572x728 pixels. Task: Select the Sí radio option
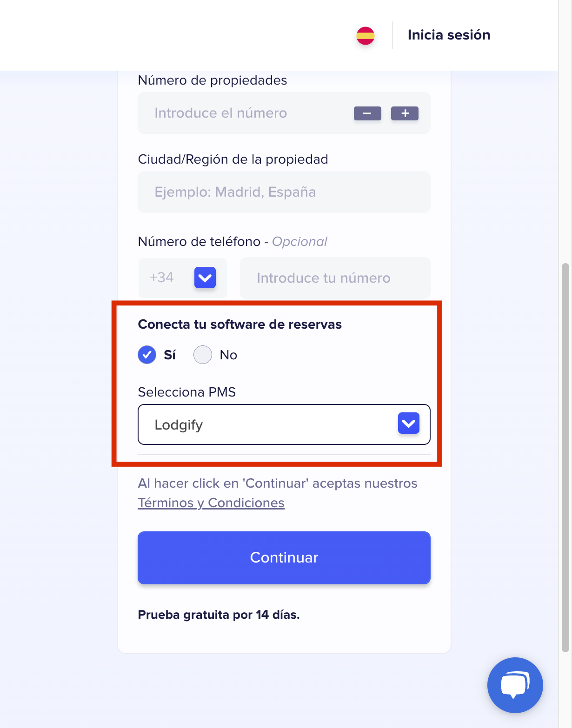tap(147, 355)
